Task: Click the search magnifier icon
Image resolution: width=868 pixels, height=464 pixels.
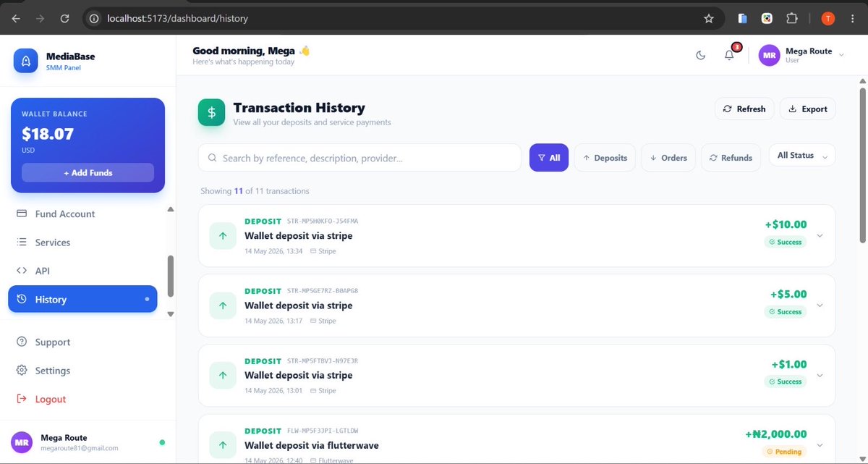Action: [x=212, y=158]
